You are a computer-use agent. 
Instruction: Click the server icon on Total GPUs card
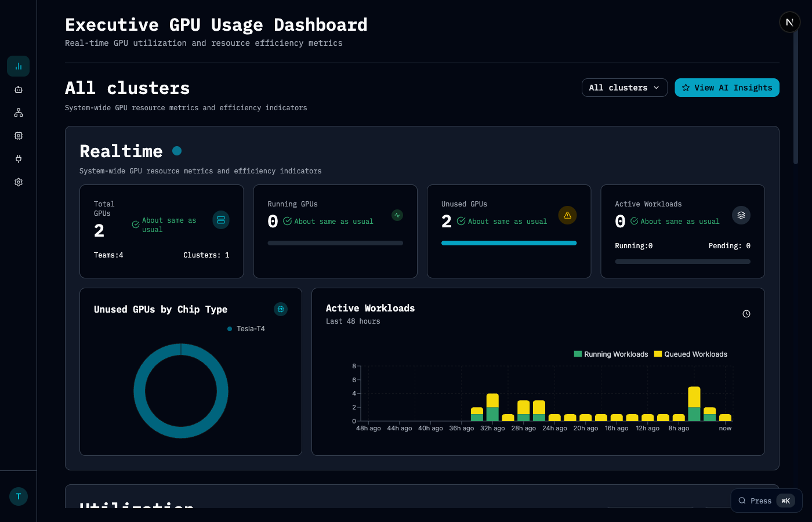[x=221, y=220]
